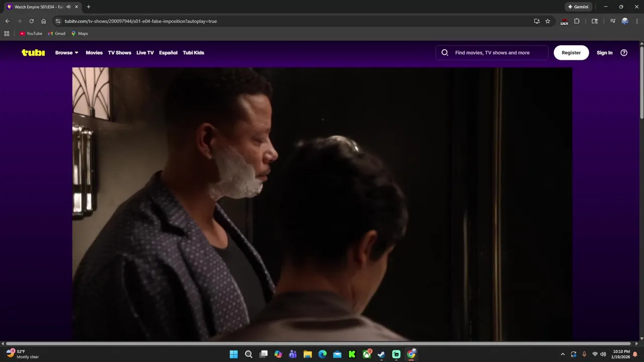Open Live TV section
Screen dimensions: 644x362
point(145,52)
